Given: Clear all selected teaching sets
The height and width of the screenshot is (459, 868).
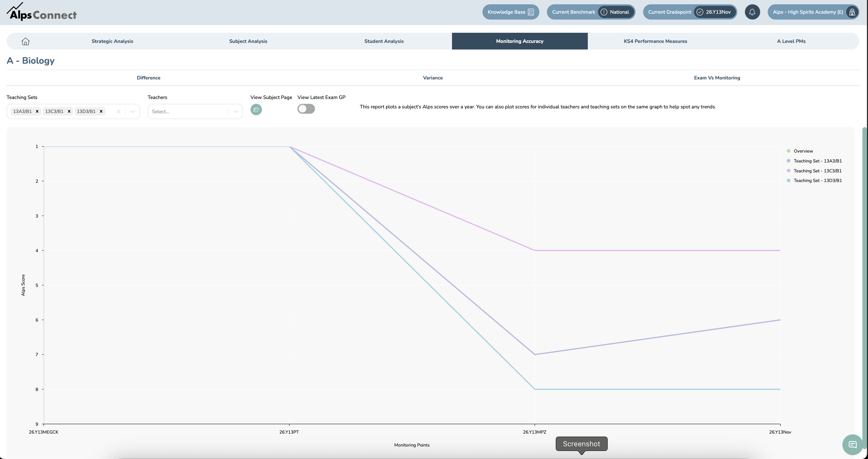Looking at the screenshot, I should (118, 111).
